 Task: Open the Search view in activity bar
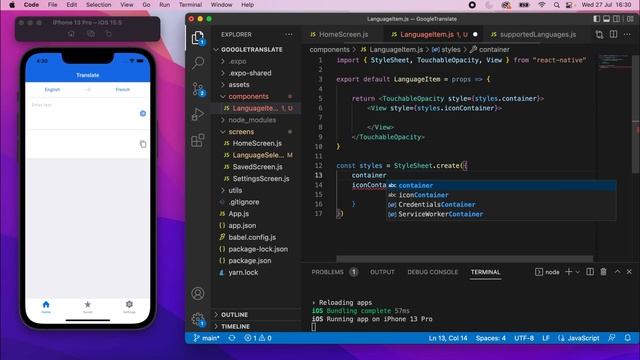[x=198, y=62]
